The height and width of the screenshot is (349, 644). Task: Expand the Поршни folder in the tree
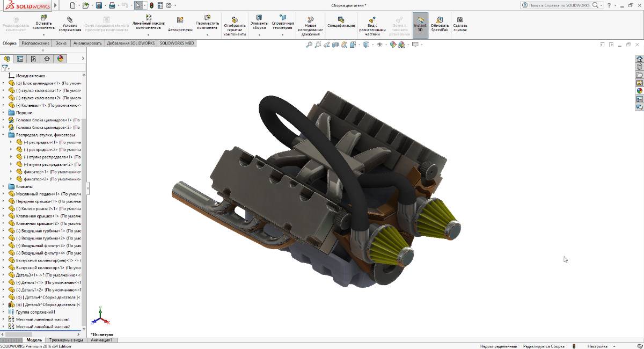tap(4, 113)
